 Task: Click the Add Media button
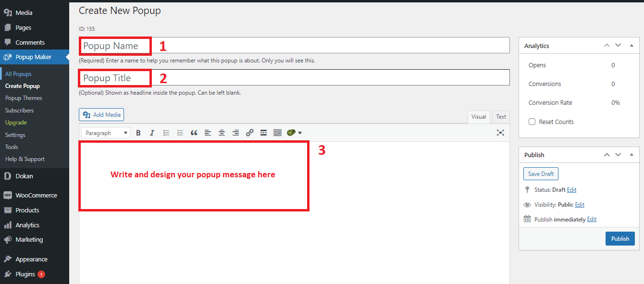101,115
